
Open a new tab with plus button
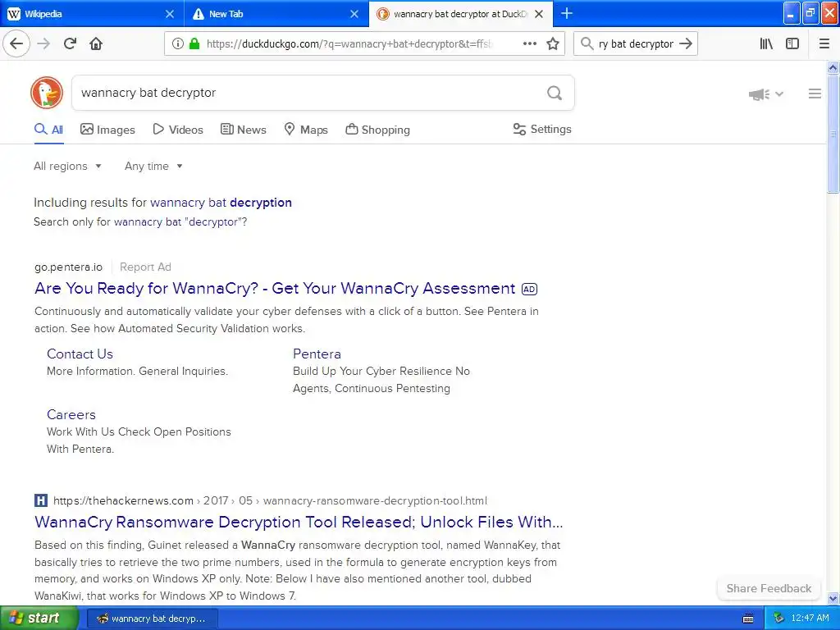click(567, 13)
